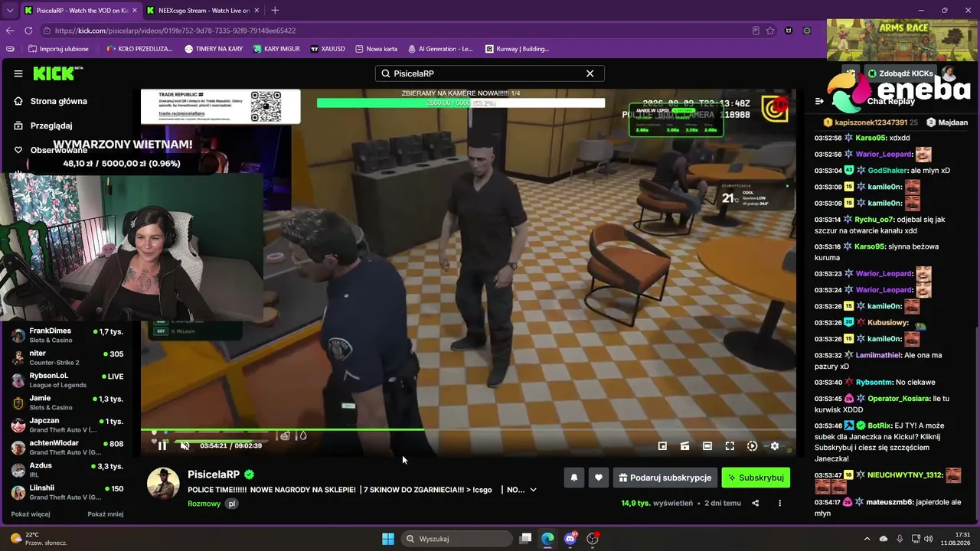
Task: Open the Importuj ulubione bookmark
Action: tap(58, 49)
